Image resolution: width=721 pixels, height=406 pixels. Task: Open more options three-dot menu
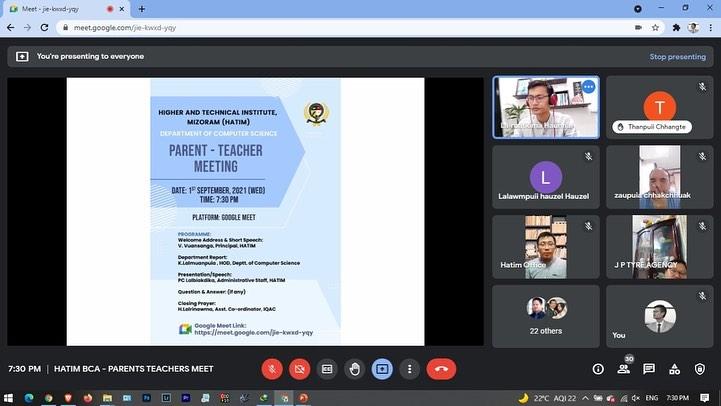pyautogui.click(x=409, y=369)
